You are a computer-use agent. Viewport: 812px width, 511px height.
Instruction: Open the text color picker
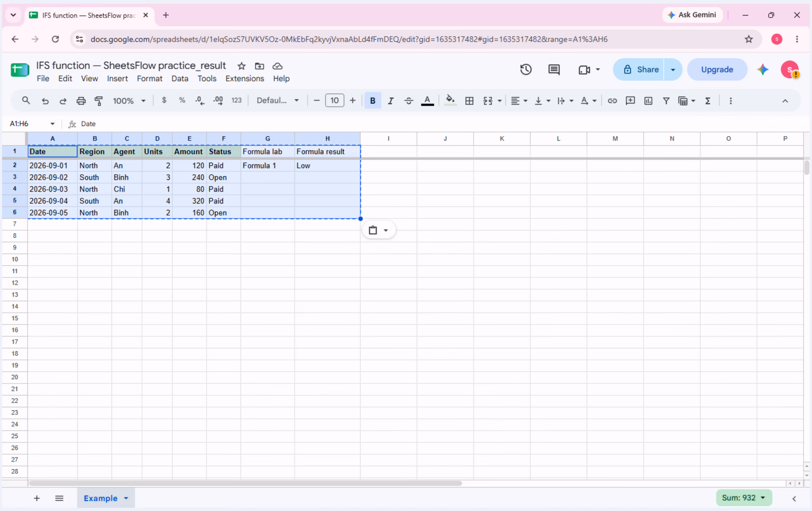(x=427, y=101)
